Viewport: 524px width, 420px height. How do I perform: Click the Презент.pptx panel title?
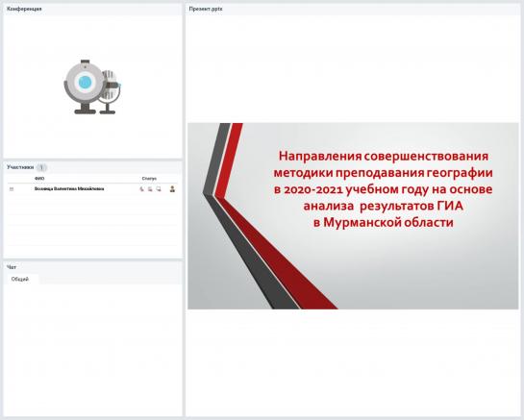206,9
